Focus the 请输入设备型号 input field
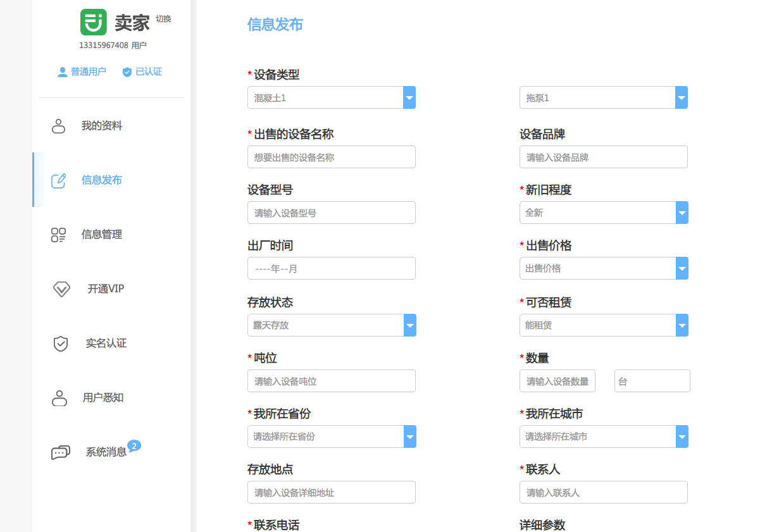Image resolution: width=779 pixels, height=532 pixels. 332,213
